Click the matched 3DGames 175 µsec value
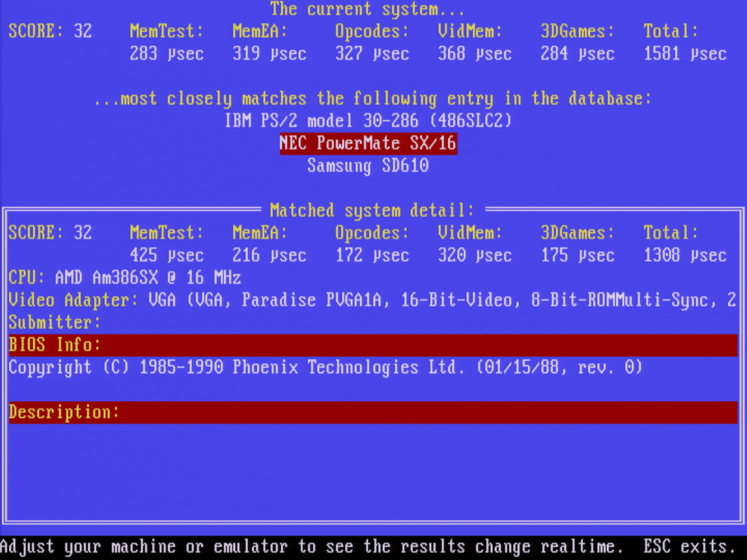This screenshot has width=747, height=560. pos(577,255)
